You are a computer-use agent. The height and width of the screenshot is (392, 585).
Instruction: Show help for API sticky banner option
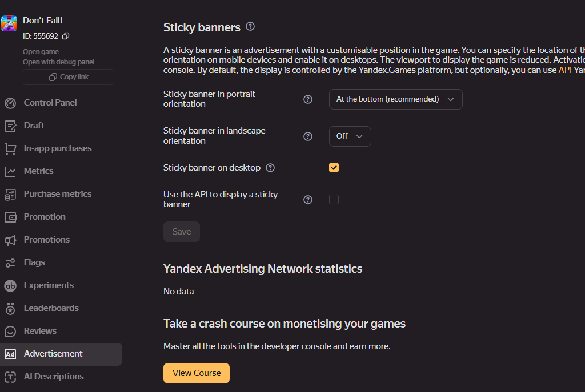click(x=308, y=200)
